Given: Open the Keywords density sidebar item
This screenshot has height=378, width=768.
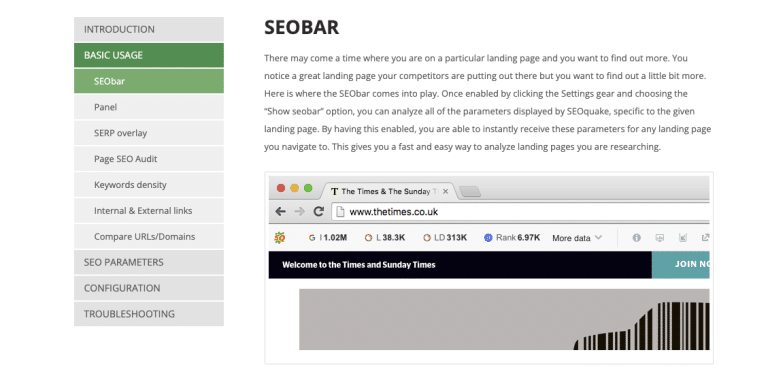Looking at the screenshot, I should pos(149,185).
